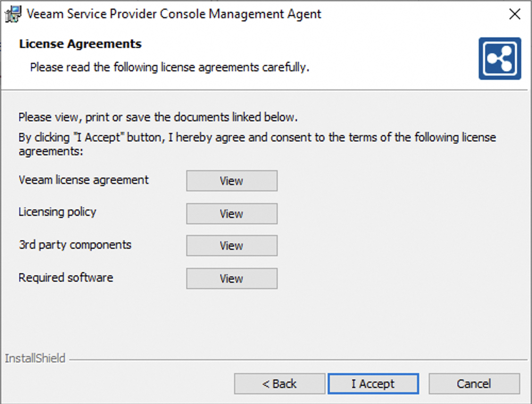View the Required software document
Screen dimensions: 532x404
pyautogui.click(x=231, y=279)
